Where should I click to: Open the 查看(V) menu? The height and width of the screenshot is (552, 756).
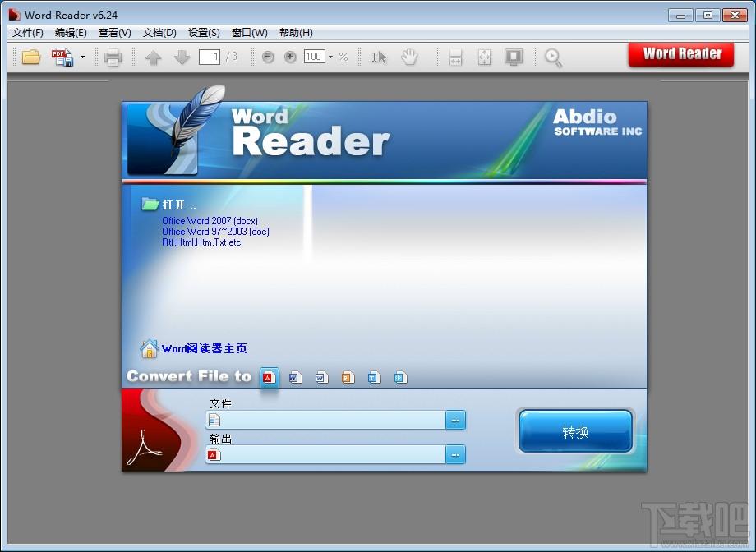[x=115, y=33]
